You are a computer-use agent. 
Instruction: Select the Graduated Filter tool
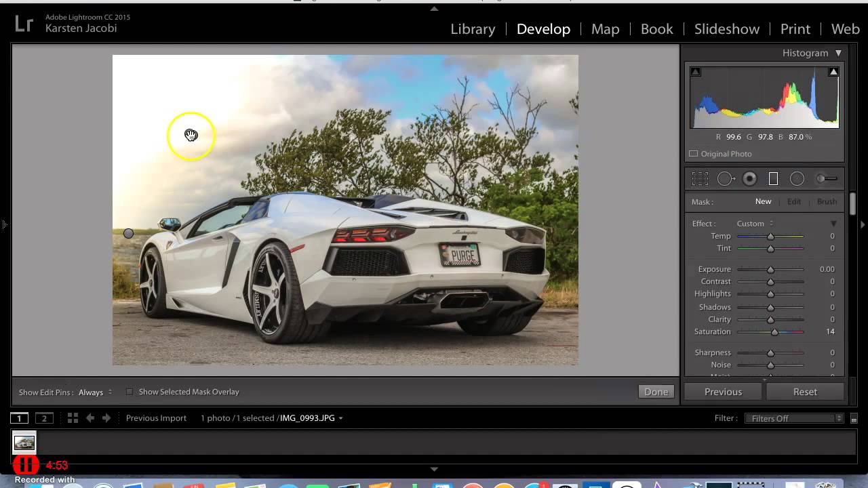773,179
